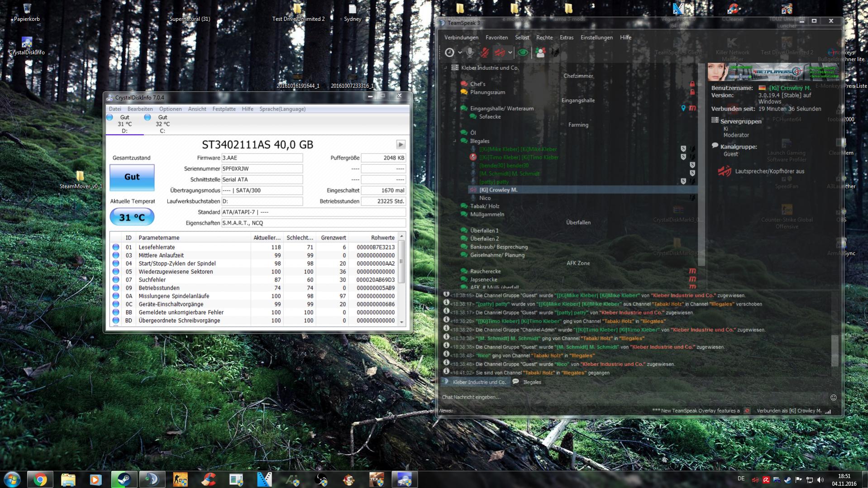Click the Avira antivirus tray icon
This screenshot has height=488, width=868.
pyautogui.click(x=766, y=480)
